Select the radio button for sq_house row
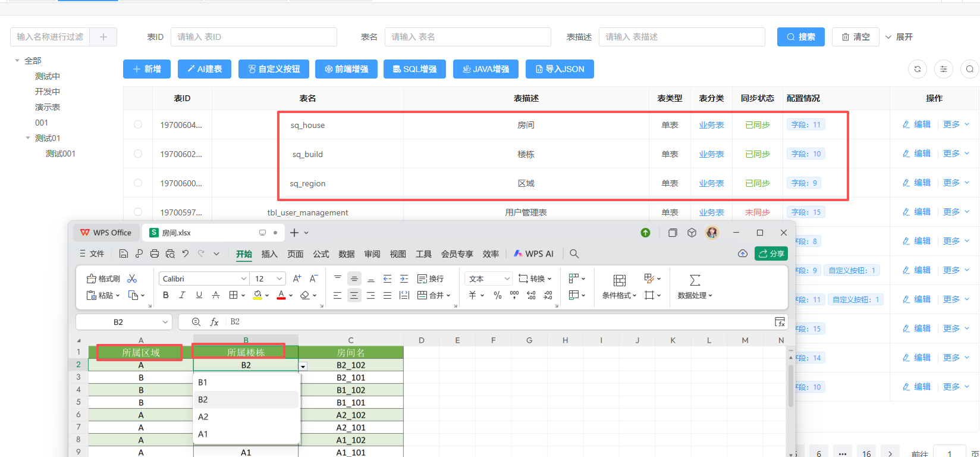The width and height of the screenshot is (980, 457). (138, 124)
